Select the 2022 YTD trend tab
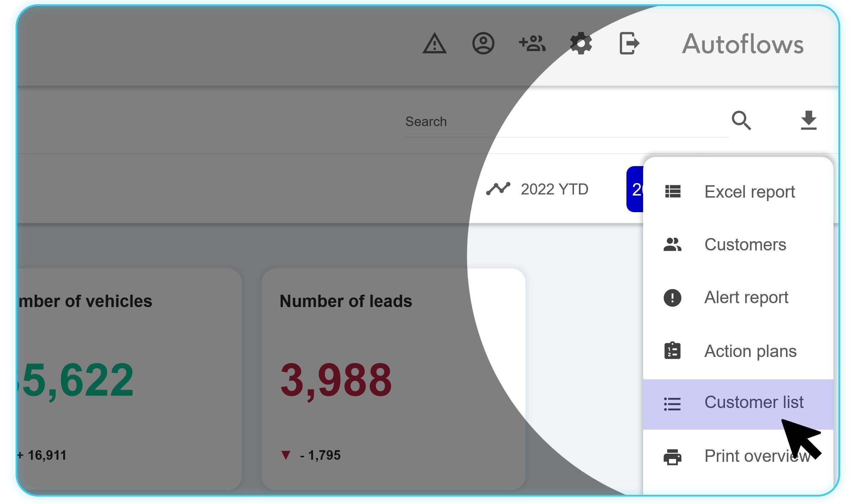859x504 pixels. pos(537,189)
